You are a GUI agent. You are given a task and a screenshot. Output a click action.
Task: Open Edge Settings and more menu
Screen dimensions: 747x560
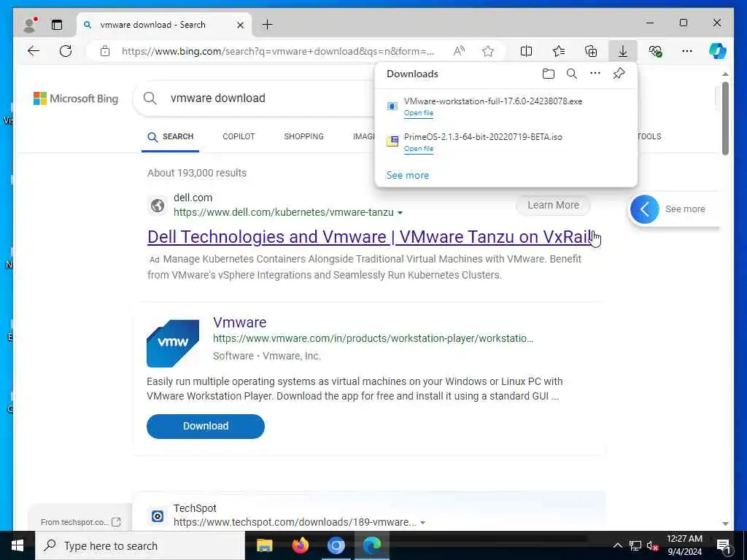(x=687, y=51)
